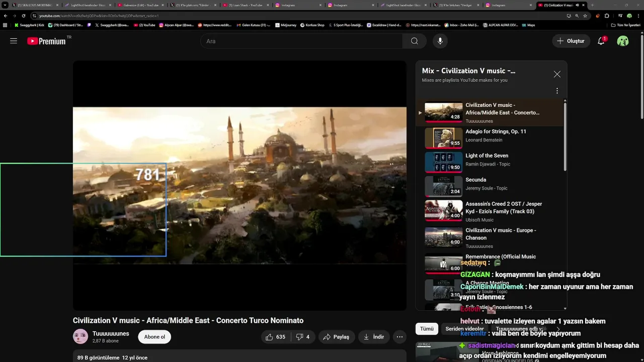Viewport: 644px width, 362px height.
Task: Go back in browser history
Action: 6,16
